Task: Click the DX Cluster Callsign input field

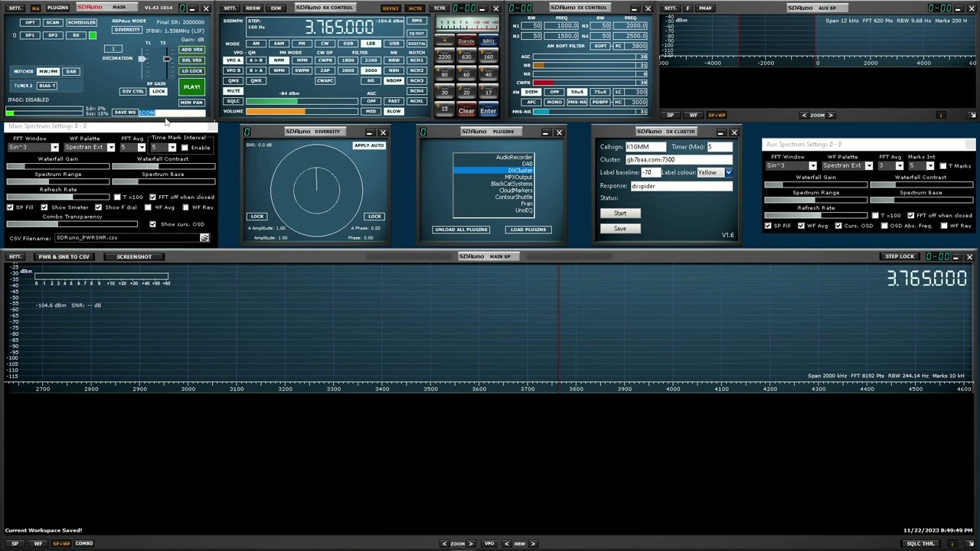Action: 647,147
